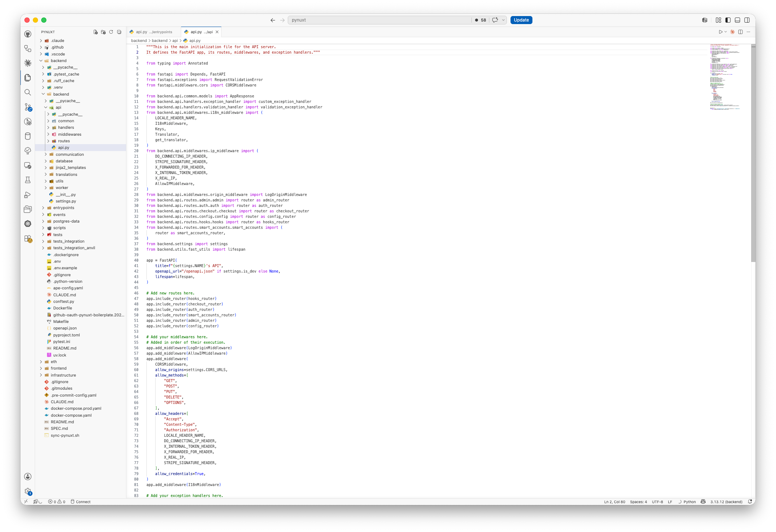Click the orange Claude icon in editor toolbar
The height and width of the screenshot is (532, 776).
point(732,32)
